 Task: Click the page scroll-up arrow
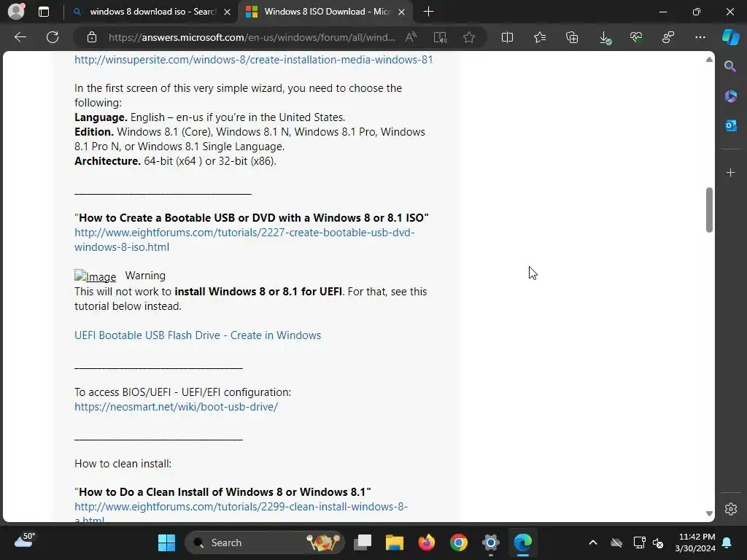pos(709,60)
